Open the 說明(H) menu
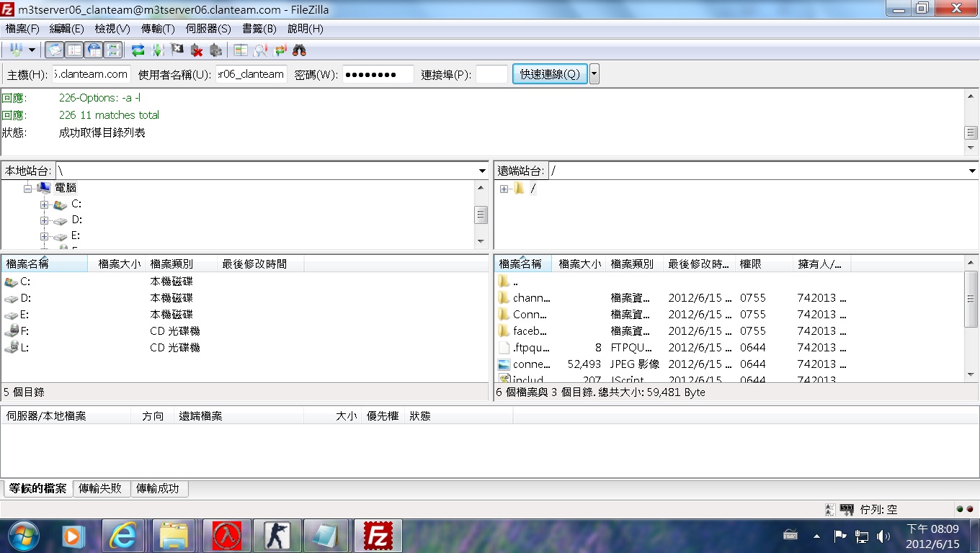The width and height of the screenshot is (980, 553). pyautogui.click(x=306, y=29)
